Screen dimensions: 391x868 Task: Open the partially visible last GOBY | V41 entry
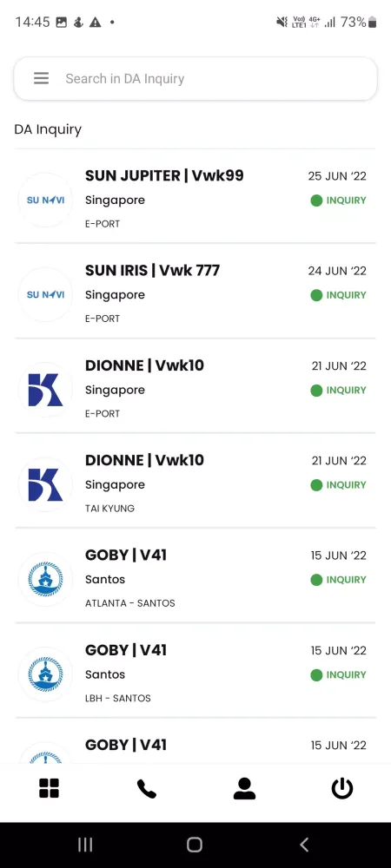pos(195,741)
